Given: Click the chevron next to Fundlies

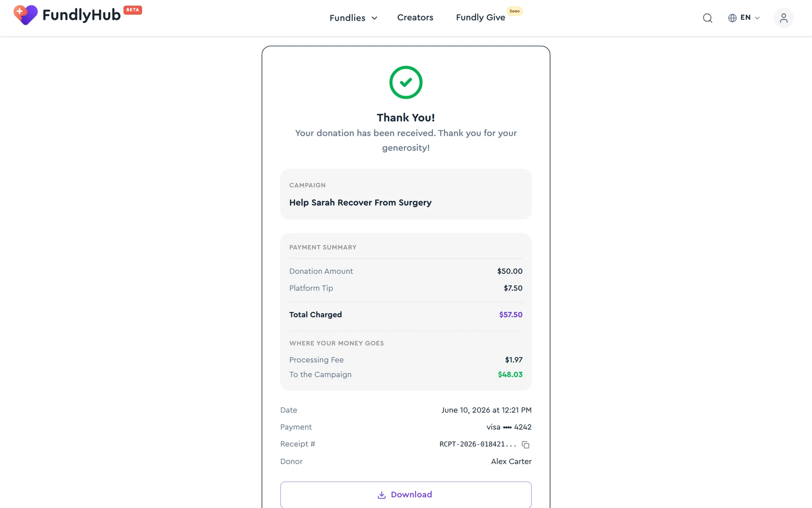Looking at the screenshot, I should [x=375, y=18].
